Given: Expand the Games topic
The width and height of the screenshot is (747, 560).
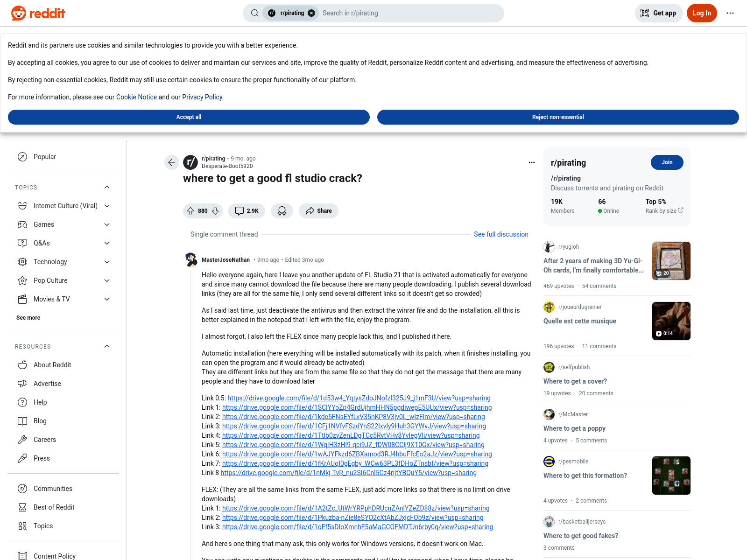Looking at the screenshot, I should [107, 224].
